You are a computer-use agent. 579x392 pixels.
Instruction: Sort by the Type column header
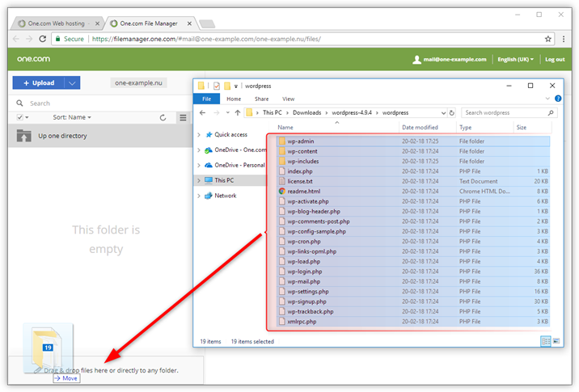point(465,128)
